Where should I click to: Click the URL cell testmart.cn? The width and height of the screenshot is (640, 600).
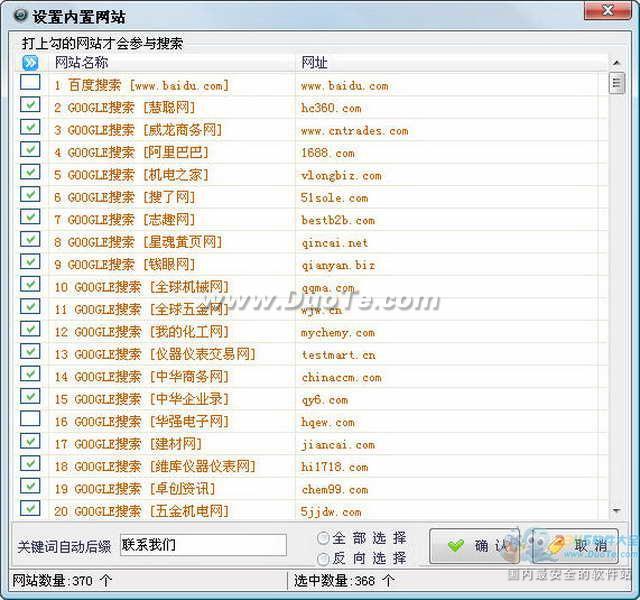(x=338, y=355)
